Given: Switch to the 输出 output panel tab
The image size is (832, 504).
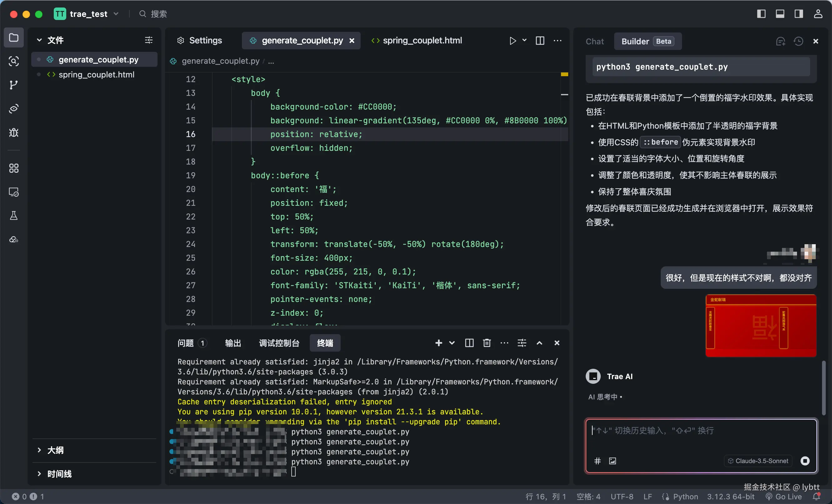Looking at the screenshot, I should (233, 343).
